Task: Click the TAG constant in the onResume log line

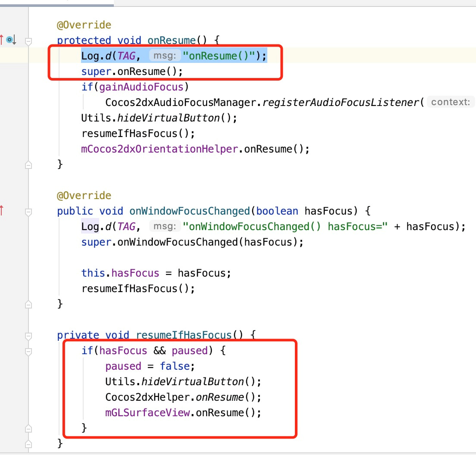Action: point(126,56)
